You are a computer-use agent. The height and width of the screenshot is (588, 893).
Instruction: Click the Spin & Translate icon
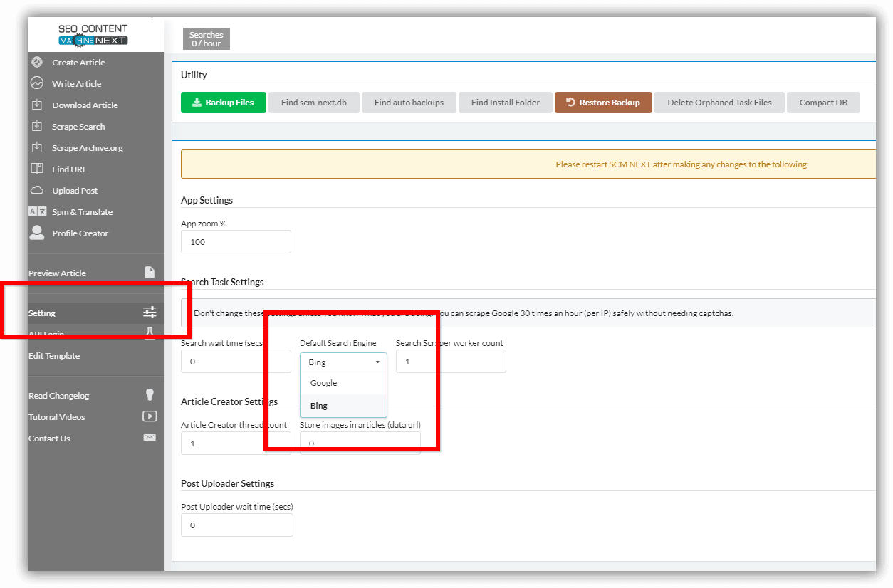click(x=37, y=211)
